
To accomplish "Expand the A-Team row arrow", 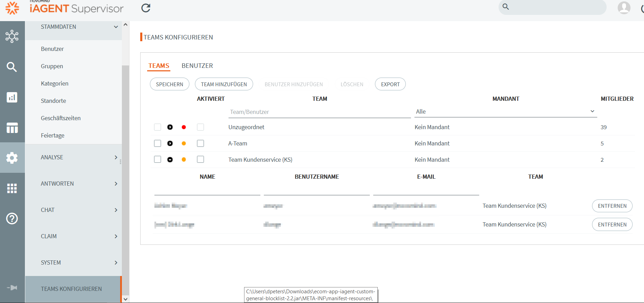I will (x=170, y=143).
